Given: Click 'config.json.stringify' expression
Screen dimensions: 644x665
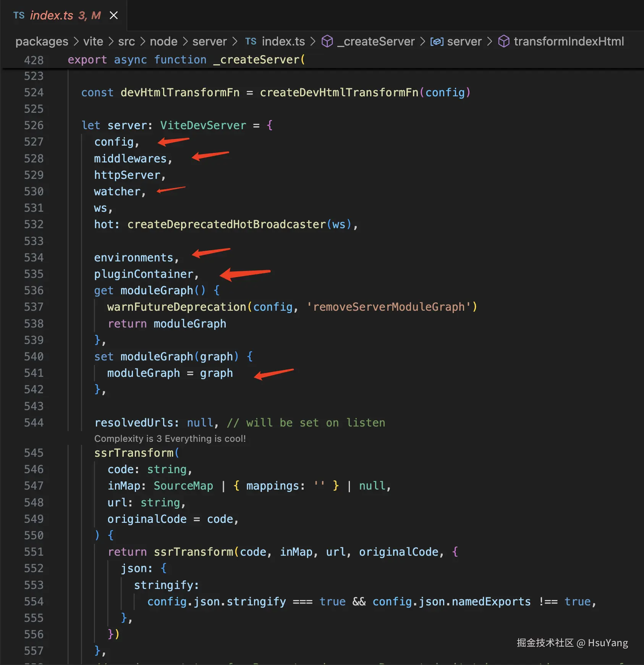Looking at the screenshot, I should [x=217, y=602].
